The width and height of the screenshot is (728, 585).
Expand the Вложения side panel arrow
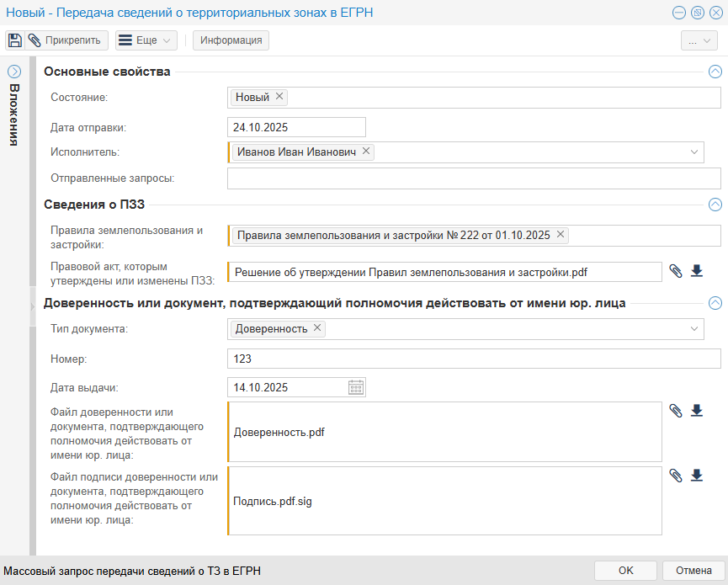click(x=14, y=72)
